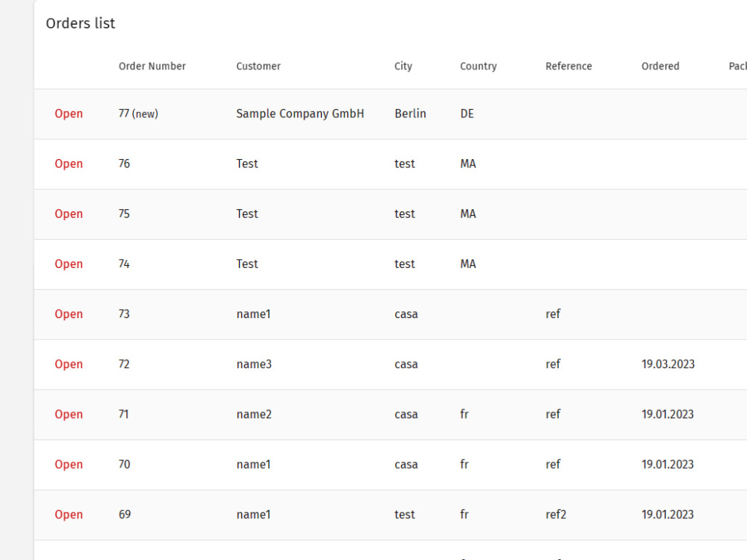Screen dimensions: 747x560
Task: Click customer name2 in order 71
Action: click(254, 414)
